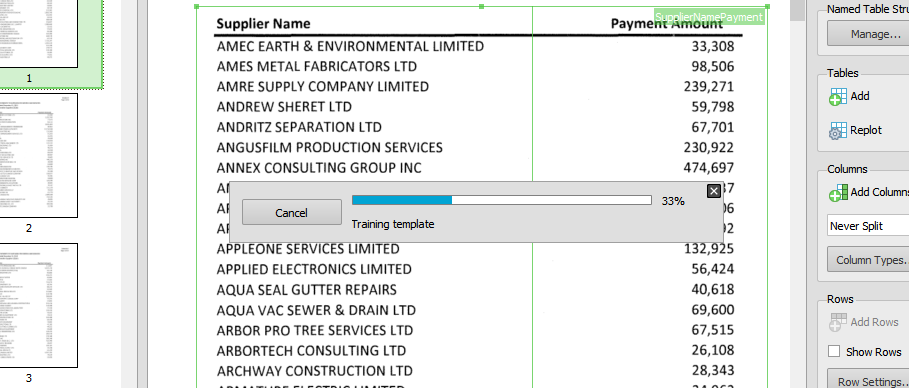Toggle the Show Rows checkbox
The width and height of the screenshot is (909, 388).
tap(834, 351)
